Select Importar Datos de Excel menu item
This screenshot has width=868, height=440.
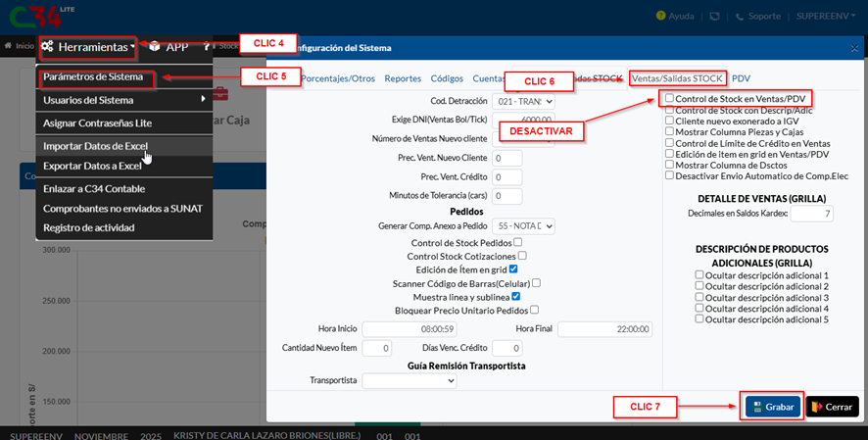coord(95,146)
